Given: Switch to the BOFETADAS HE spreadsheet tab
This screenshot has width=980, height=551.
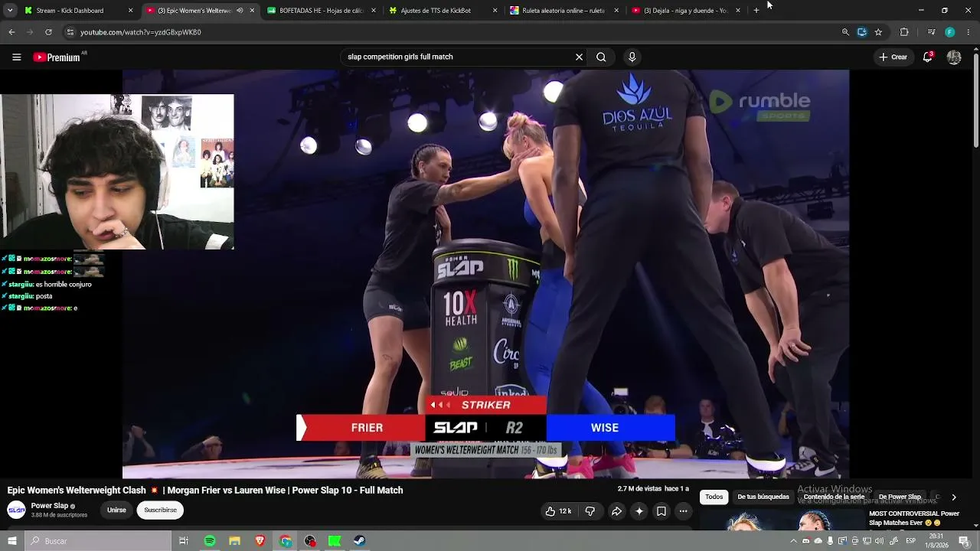Looking at the screenshot, I should click(x=322, y=11).
